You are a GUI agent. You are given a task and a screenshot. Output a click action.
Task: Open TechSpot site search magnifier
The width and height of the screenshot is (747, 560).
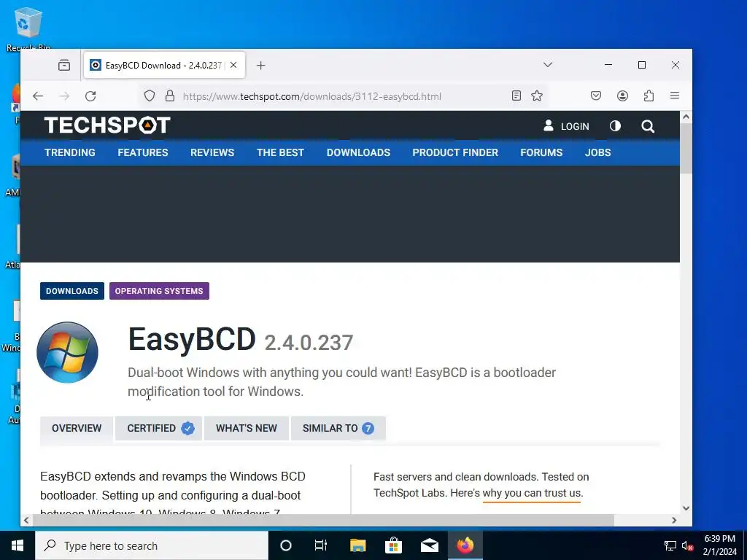pyautogui.click(x=648, y=126)
